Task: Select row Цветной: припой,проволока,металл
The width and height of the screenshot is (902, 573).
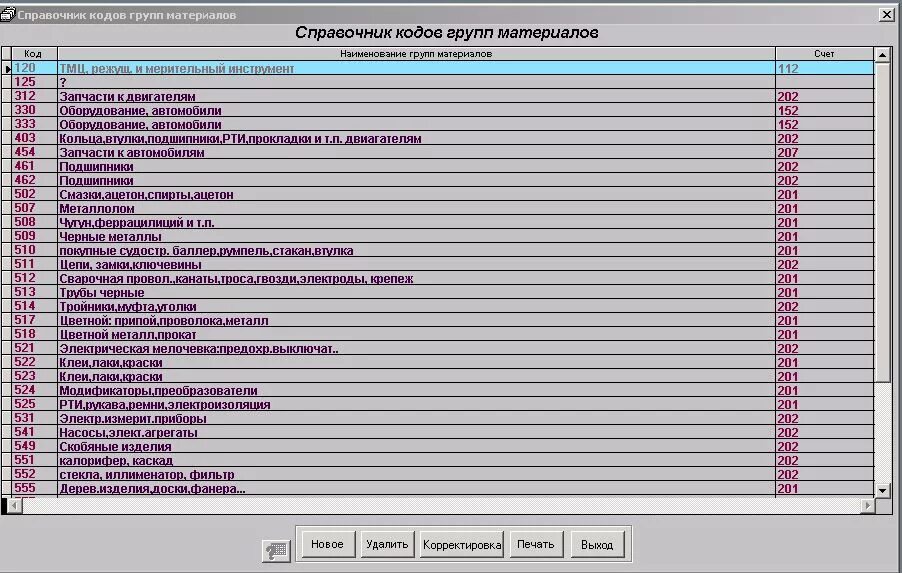Action: click(x=442, y=320)
